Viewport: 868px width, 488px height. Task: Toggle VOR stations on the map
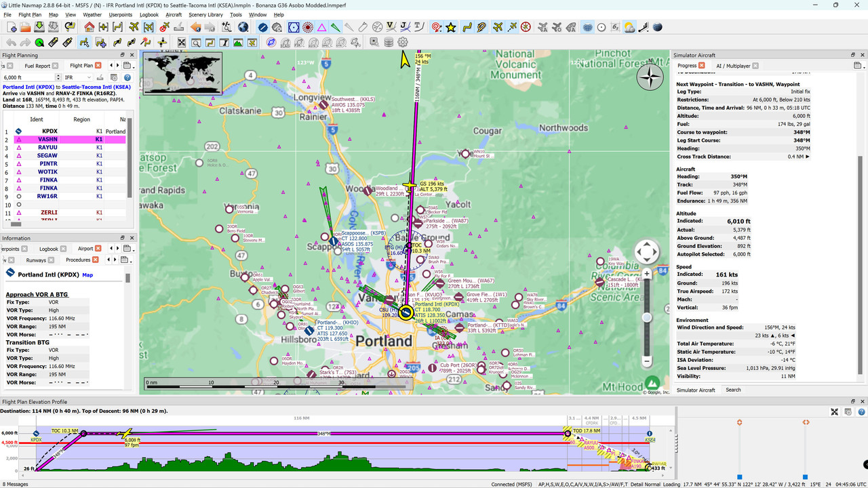click(x=294, y=27)
